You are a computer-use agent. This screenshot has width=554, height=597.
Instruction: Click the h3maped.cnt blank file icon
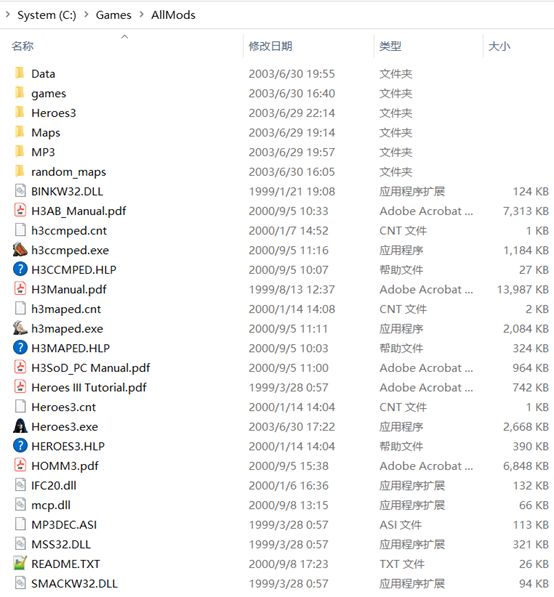coord(20,308)
